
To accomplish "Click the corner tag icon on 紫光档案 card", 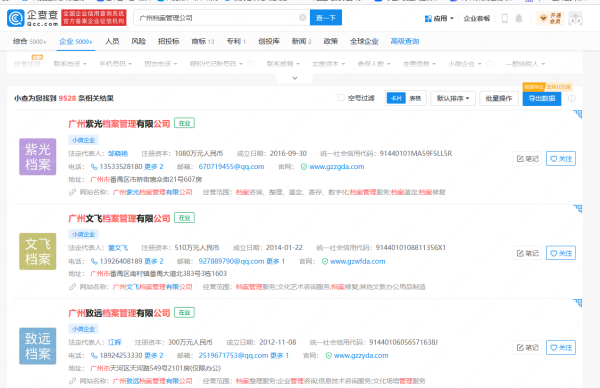I will point(578,114).
